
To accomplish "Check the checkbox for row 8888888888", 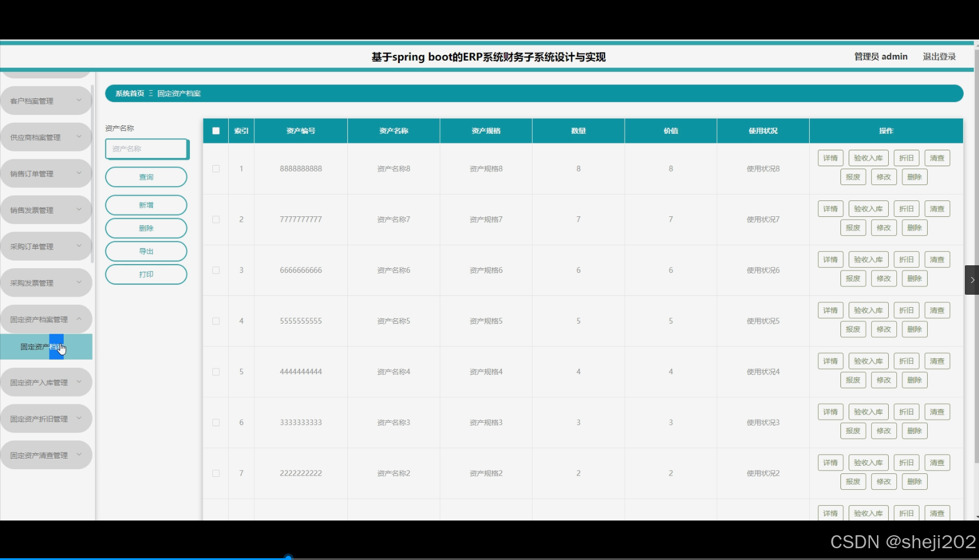I will [216, 169].
